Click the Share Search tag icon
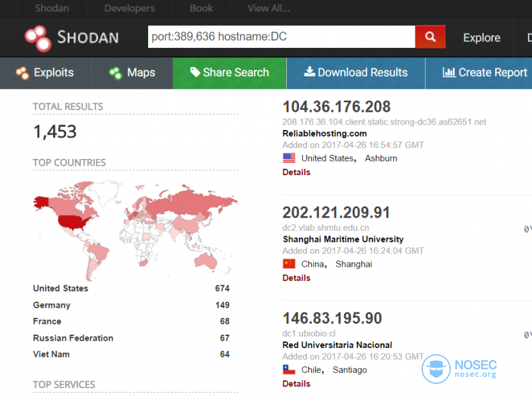Image resolution: width=532 pixels, height=400 pixels. coord(195,72)
